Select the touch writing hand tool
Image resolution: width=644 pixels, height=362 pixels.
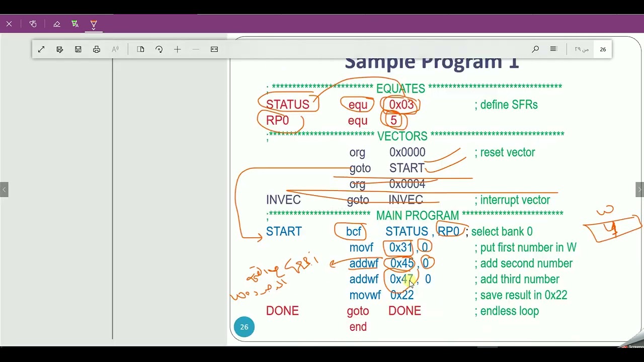coord(33,24)
